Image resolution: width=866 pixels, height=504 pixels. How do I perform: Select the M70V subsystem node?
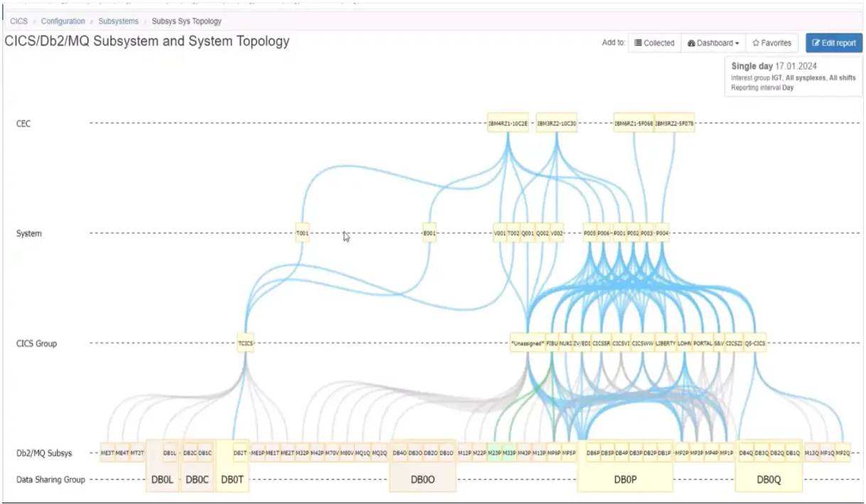click(x=332, y=453)
